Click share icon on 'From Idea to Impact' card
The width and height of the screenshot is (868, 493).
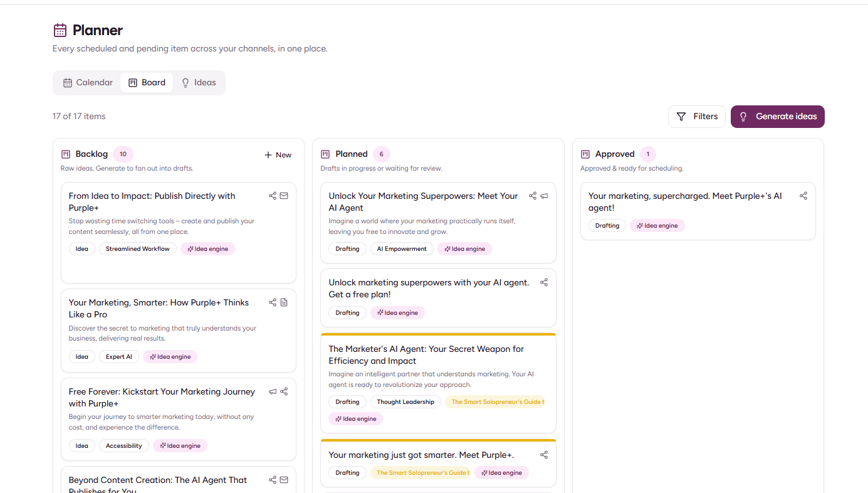point(273,196)
